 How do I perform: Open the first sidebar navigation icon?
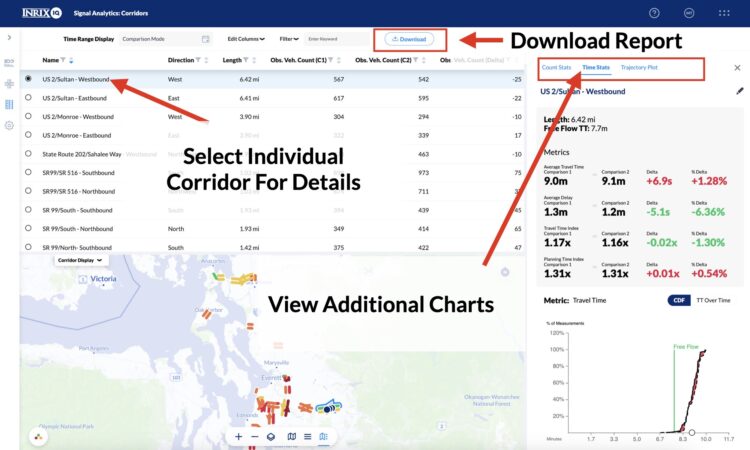[x=9, y=63]
